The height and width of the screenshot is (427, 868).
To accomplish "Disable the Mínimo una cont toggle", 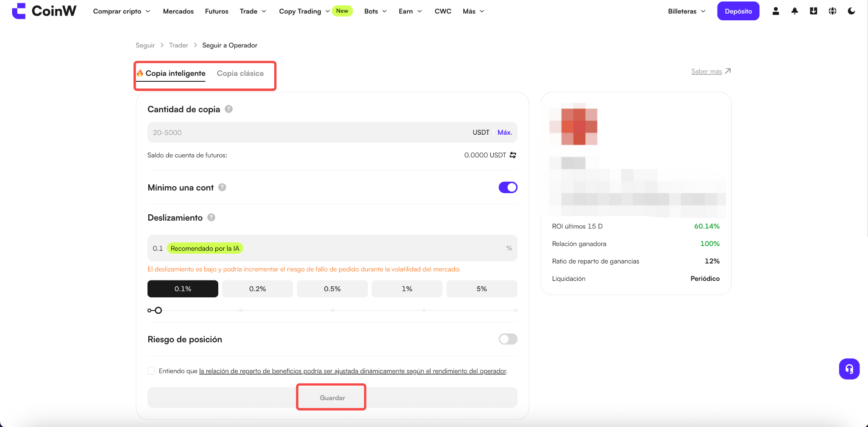I will tap(508, 187).
